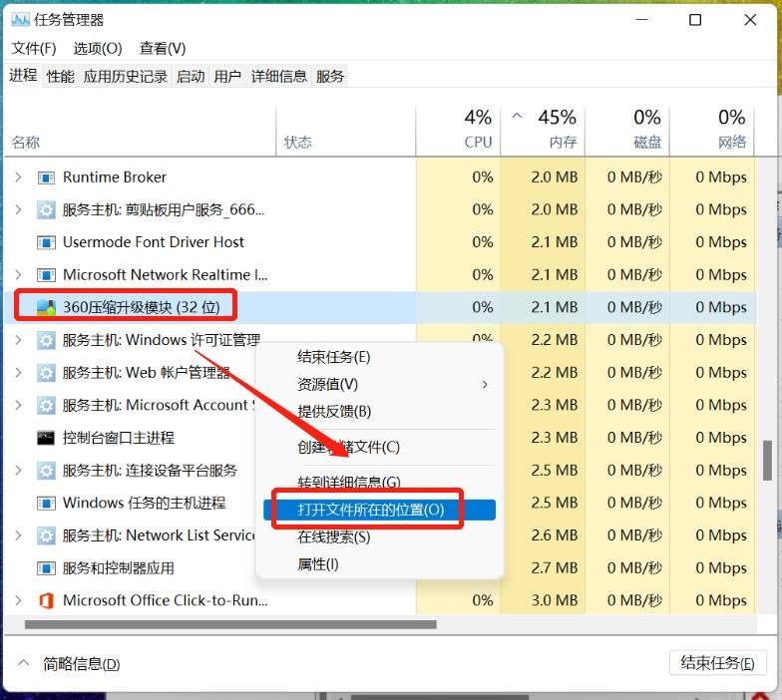Screen dimensions: 782x700
Task: Switch to the 启动 tab
Action: coord(191,76)
